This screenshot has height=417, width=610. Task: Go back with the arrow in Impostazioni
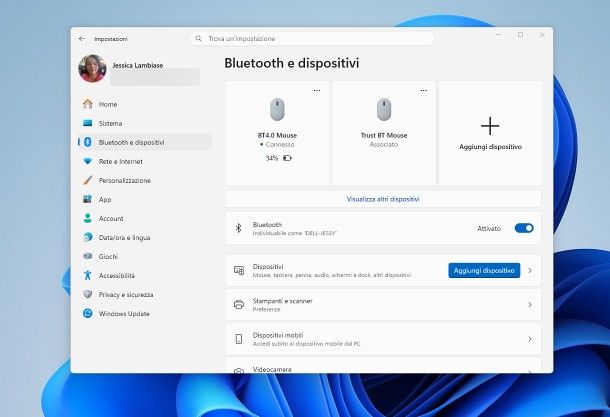82,39
